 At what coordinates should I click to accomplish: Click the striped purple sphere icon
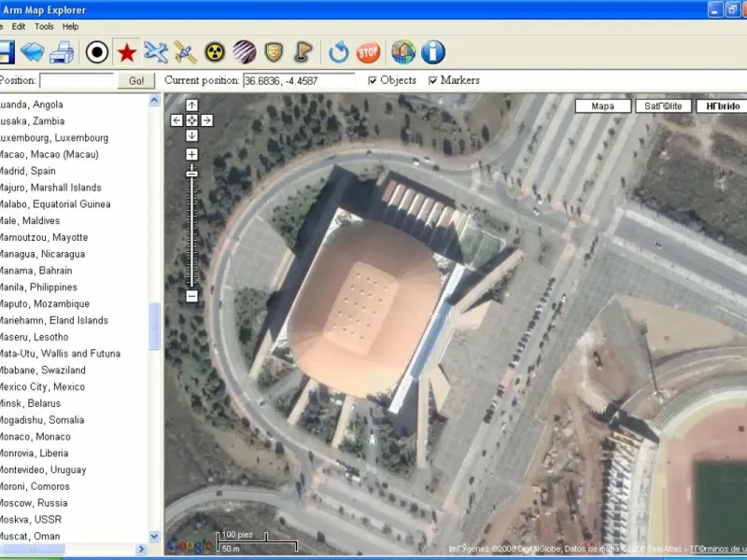245,52
